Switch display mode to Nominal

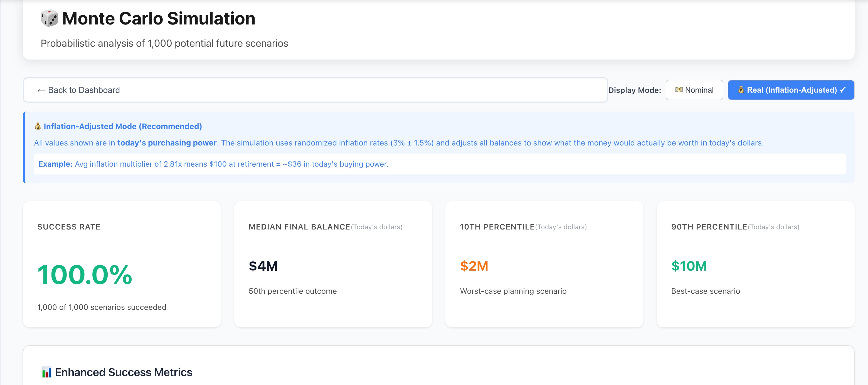694,90
